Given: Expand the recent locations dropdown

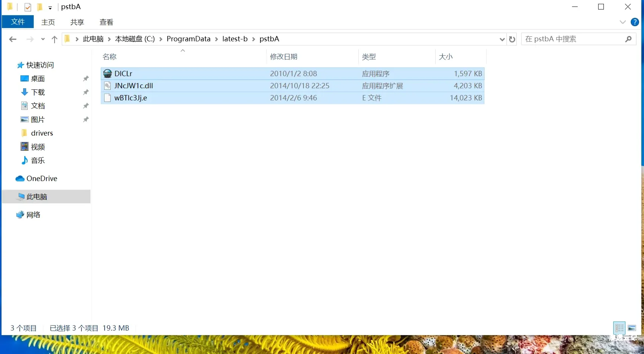Looking at the screenshot, I should [43, 39].
